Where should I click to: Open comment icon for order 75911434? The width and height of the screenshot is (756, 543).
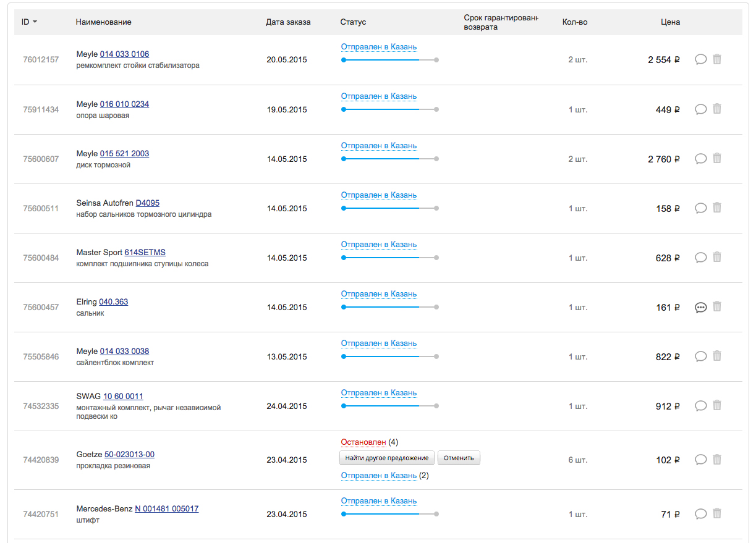(x=700, y=109)
